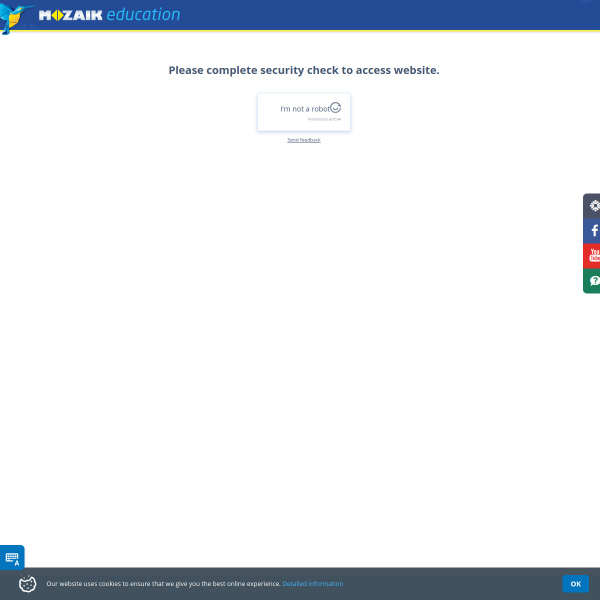Image resolution: width=600 pixels, height=600 pixels.
Task: Open the YouTube sidebar icon
Action: coord(592,256)
